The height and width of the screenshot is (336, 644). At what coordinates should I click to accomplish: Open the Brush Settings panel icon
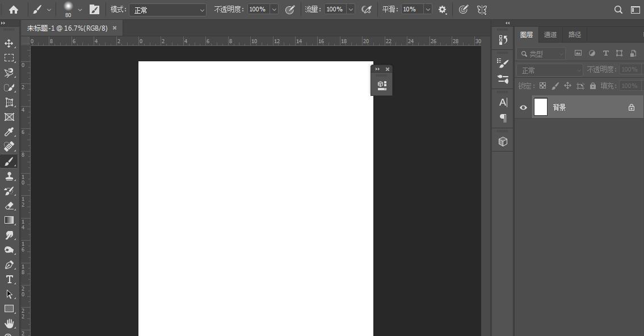502,64
